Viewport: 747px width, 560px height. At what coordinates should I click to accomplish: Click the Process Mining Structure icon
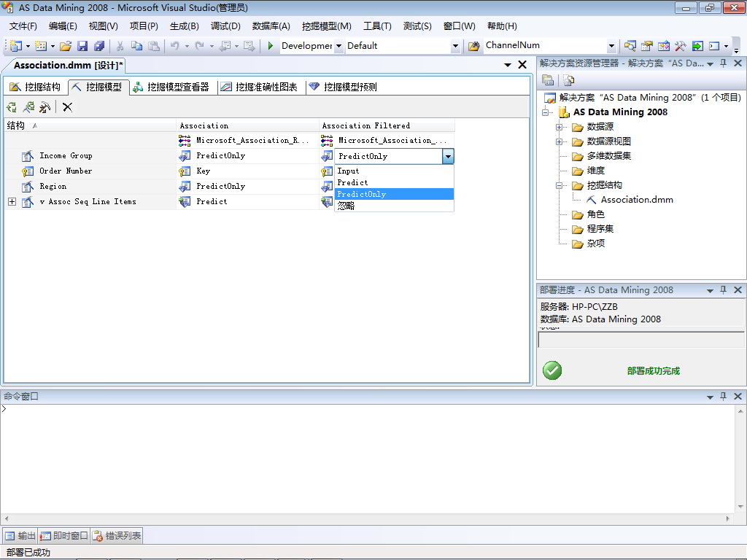point(12,107)
